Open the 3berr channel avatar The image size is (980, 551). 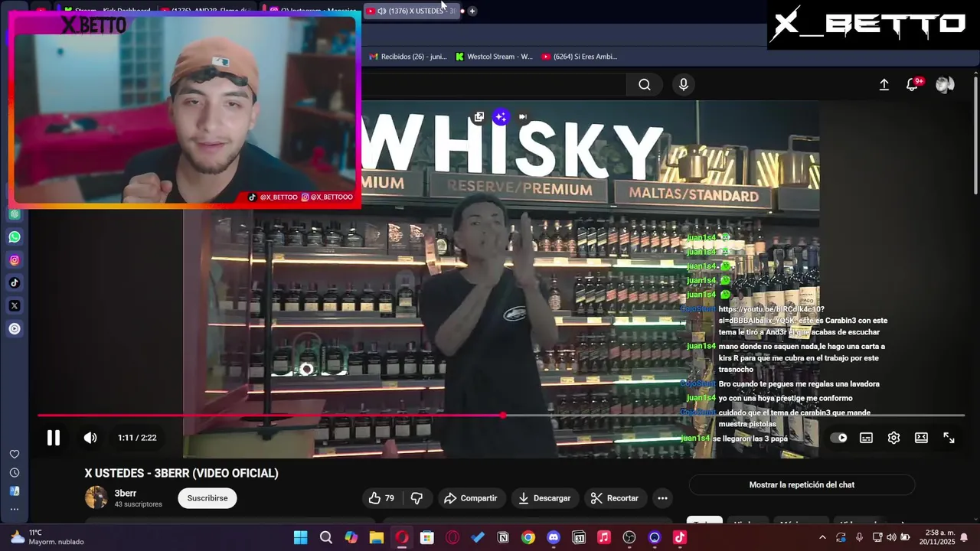tap(96, 497)
